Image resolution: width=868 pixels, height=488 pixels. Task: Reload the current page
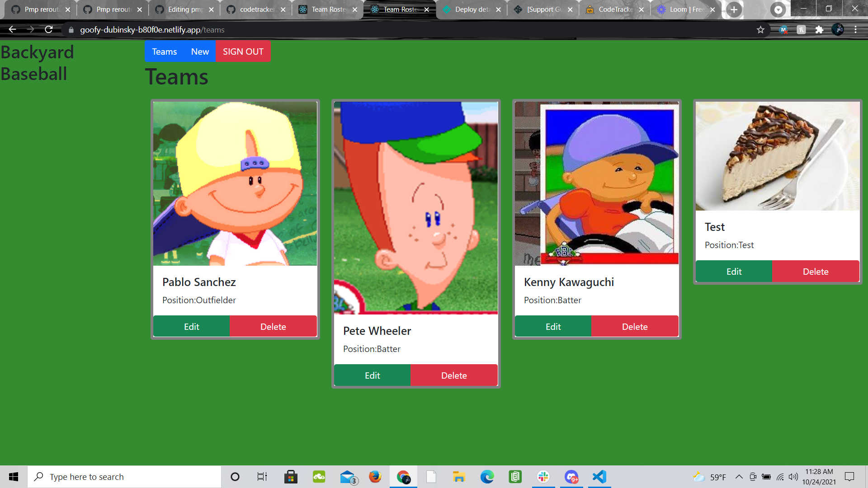[x=49, y=30]
